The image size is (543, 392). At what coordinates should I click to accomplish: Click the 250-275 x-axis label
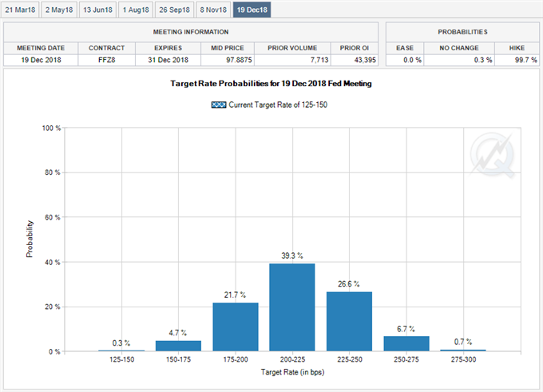(406, 359)
